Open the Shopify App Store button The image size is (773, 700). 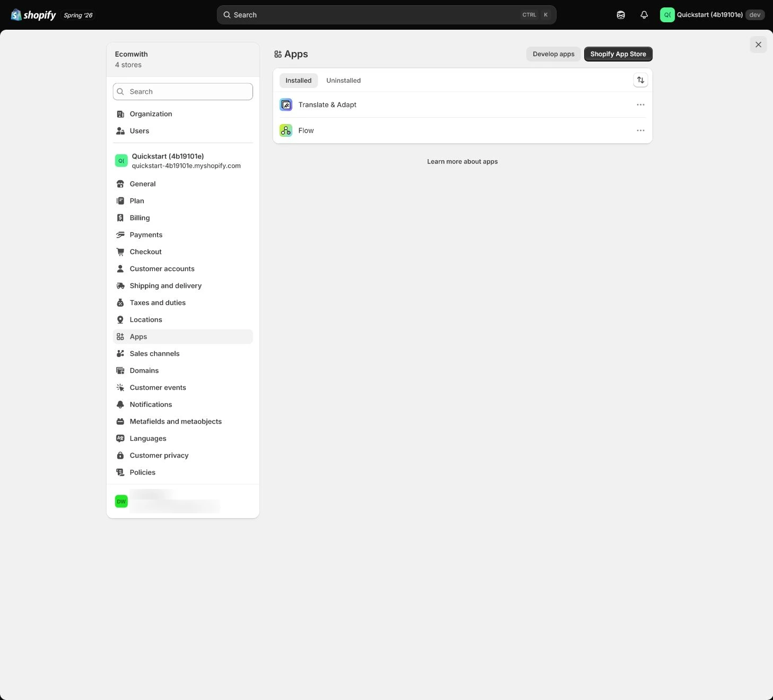coord(618,54)
